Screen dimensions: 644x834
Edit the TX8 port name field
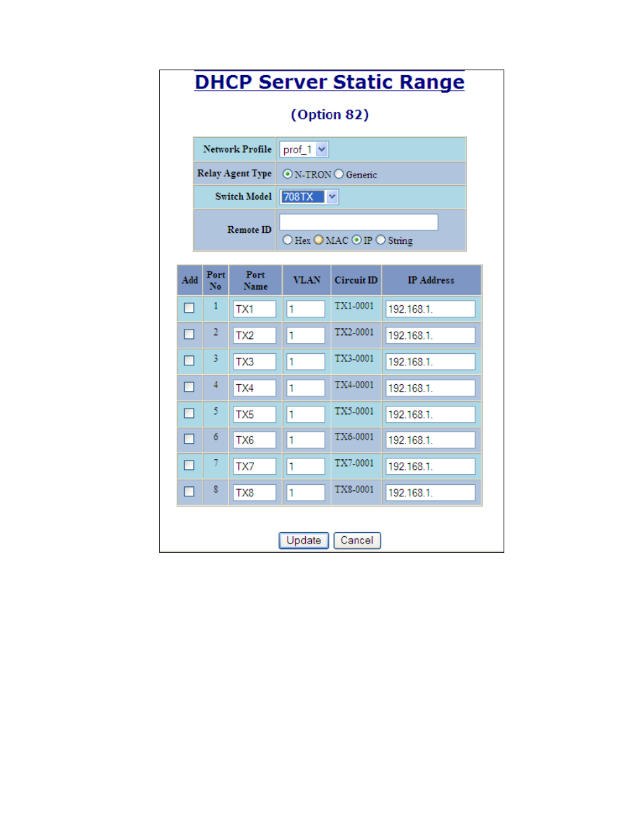(x=254, y=493)
